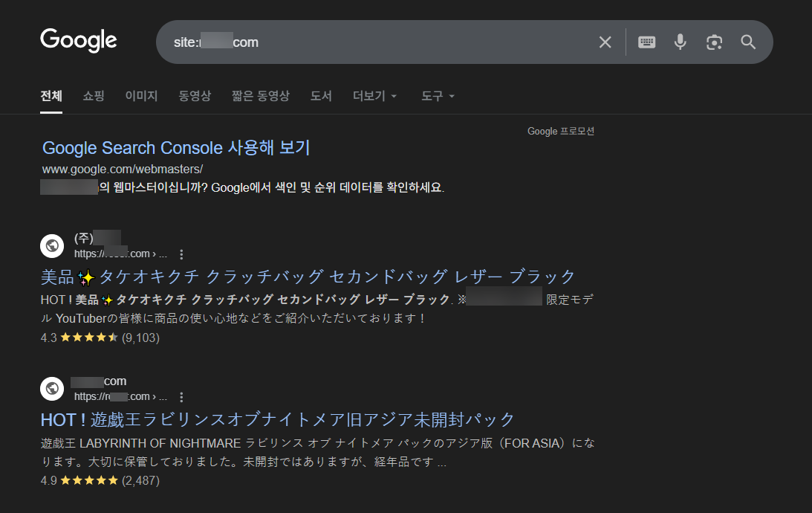Click the globe favicon of the second result
This screenshot has width=812, height=513.
click(52, 388)
